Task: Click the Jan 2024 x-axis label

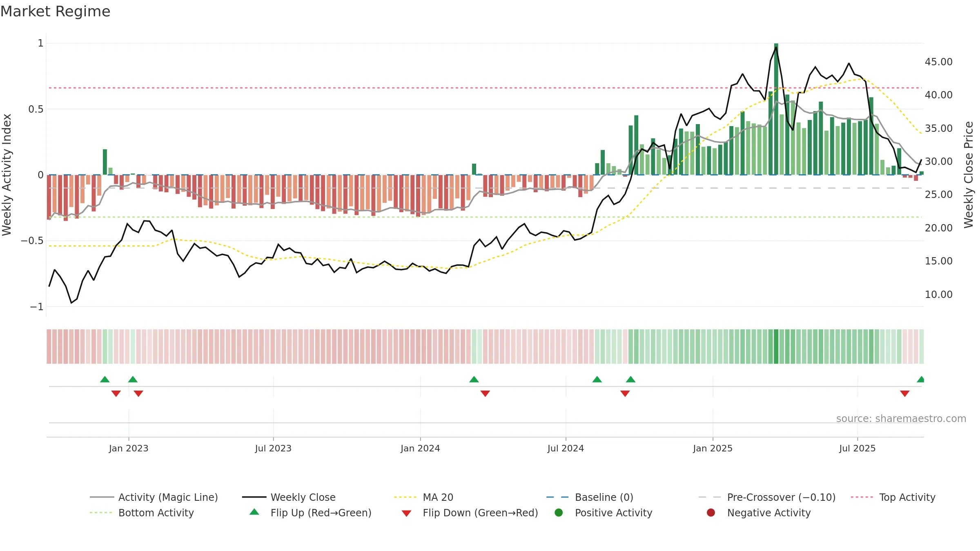Action: click(x=420, y=449)
